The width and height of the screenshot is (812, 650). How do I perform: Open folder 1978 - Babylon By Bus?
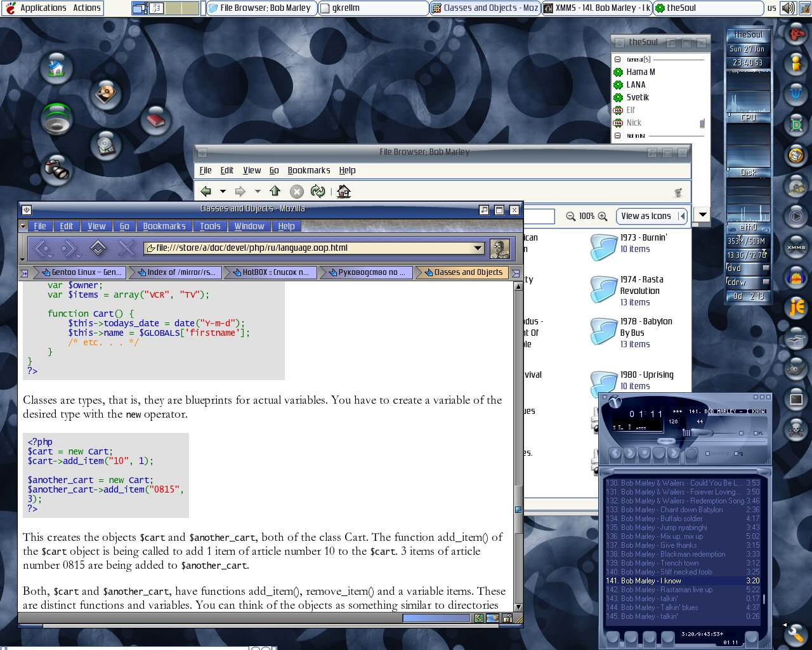tap(631, 333)
